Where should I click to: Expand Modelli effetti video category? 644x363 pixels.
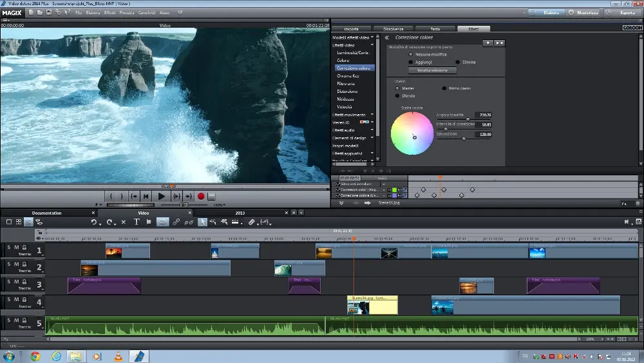372,37
